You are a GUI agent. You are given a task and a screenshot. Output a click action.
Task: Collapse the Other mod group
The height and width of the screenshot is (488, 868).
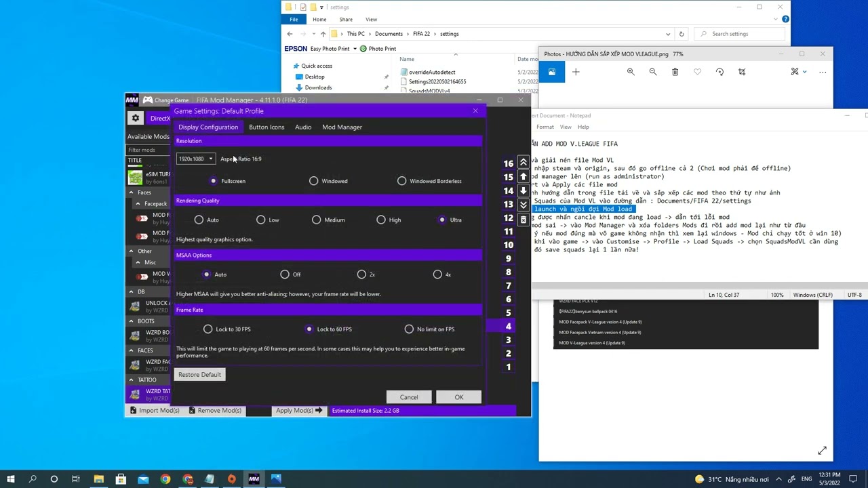click(132, 251)
